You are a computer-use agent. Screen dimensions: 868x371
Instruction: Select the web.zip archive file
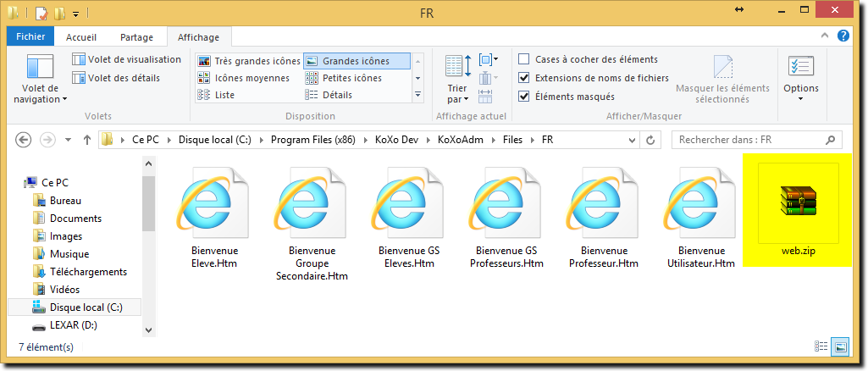pos(799,211)
